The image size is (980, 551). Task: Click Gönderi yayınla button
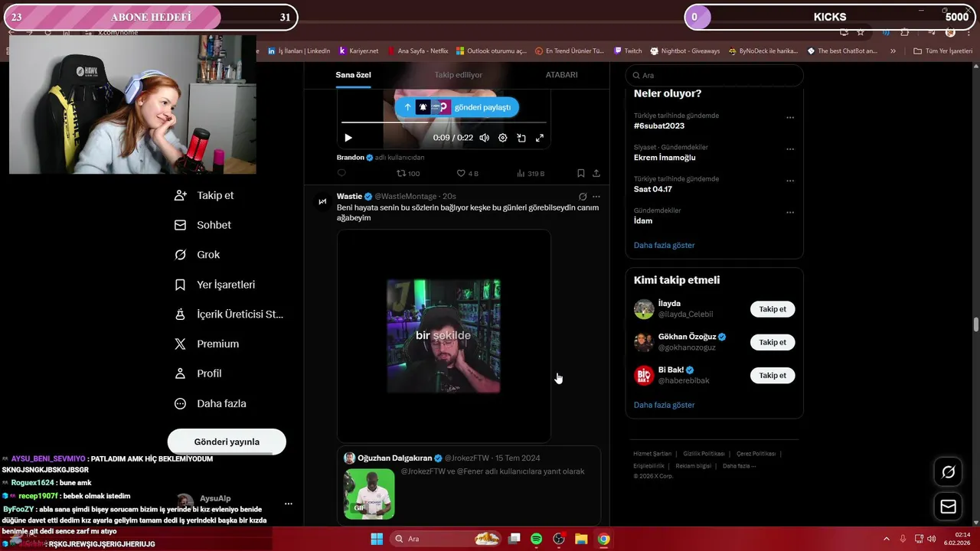point(227,442)
